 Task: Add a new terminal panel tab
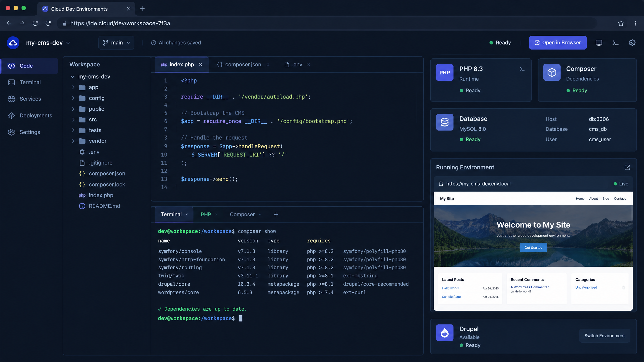pos(276,214)
